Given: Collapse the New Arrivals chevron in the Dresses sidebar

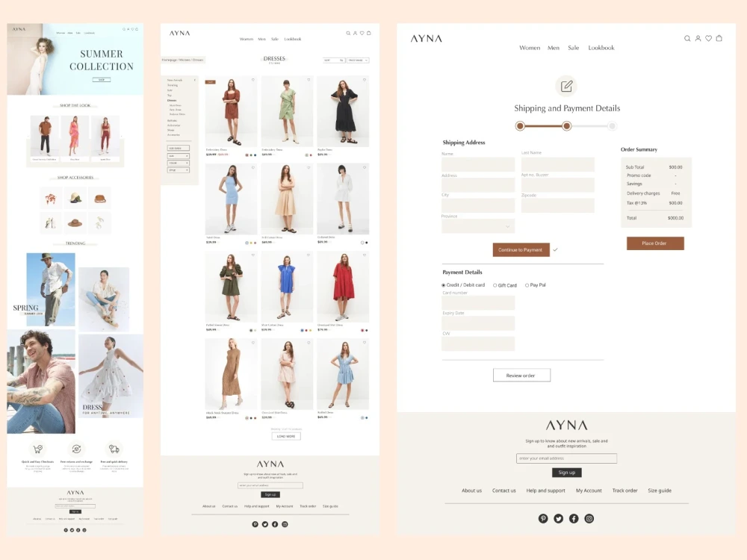Looking at the screenshot, I should tap(195, 80).
